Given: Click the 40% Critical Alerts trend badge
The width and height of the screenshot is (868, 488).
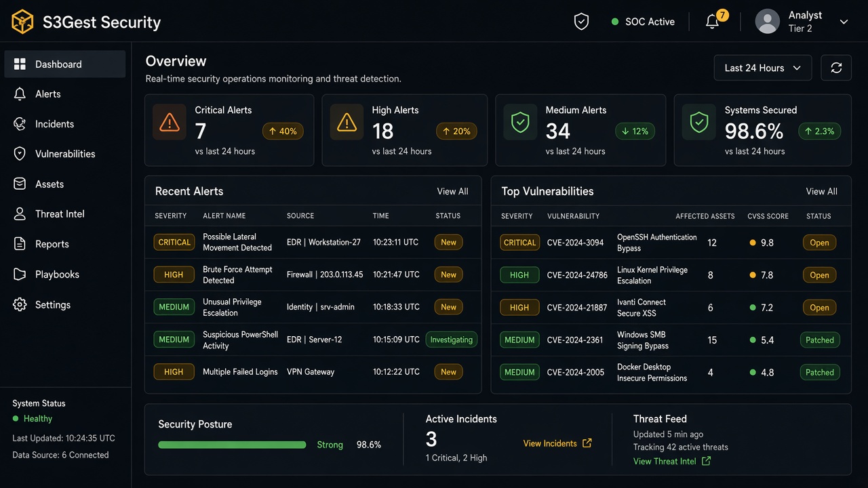Looking at the screenshot, I should click(x=283, y=131).
